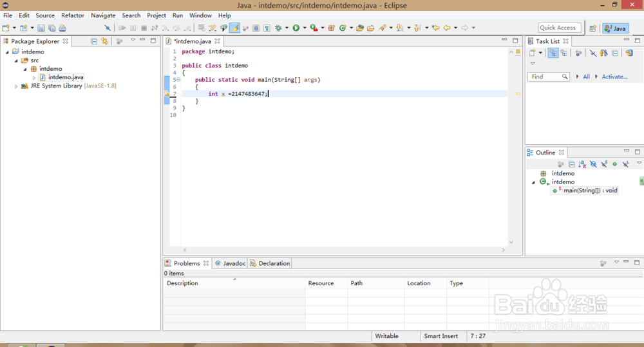Screen dimensions: 644x347
Task: Click the Skip All Breakpoints icon
Action: tap(107, 28)
